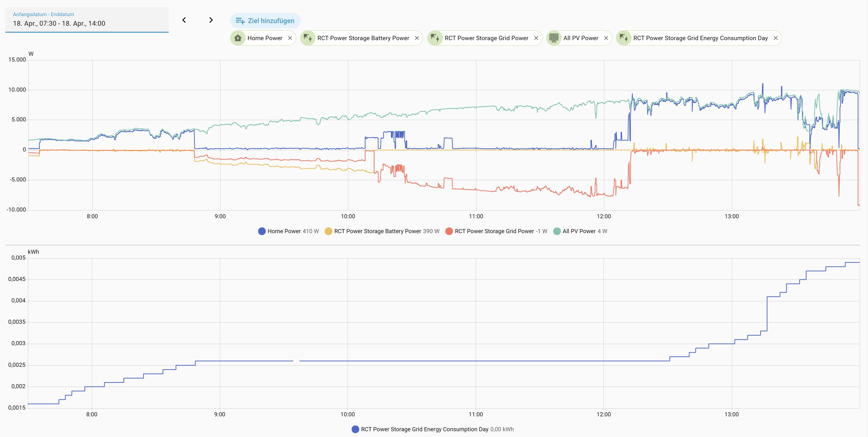Click the Grid Energy Consumption Day chip icon
The height and width of the screenshot is (437, 868).
[x=624, y=38]
